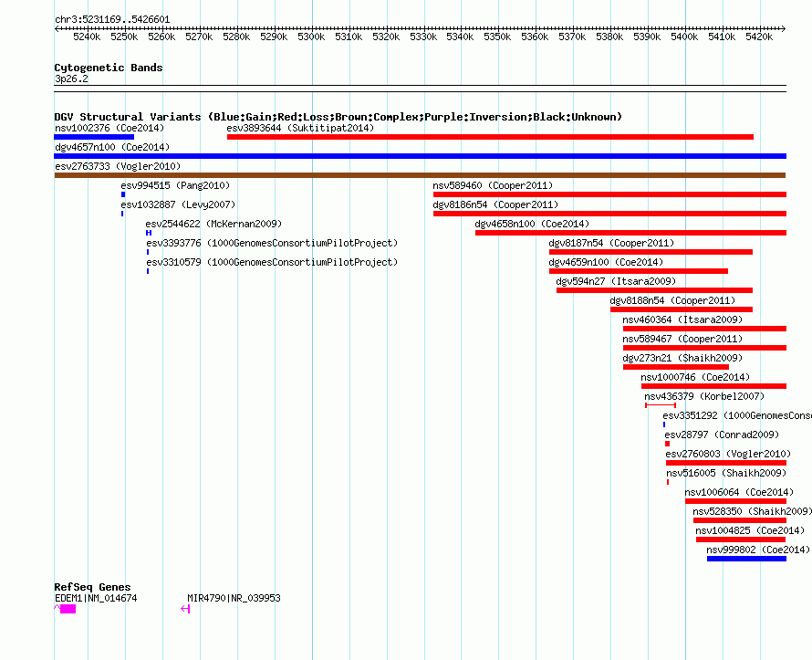Open the nsv1002376 (Coe2014) label
This screenshot has height=660, width=812.
(109, 128)
